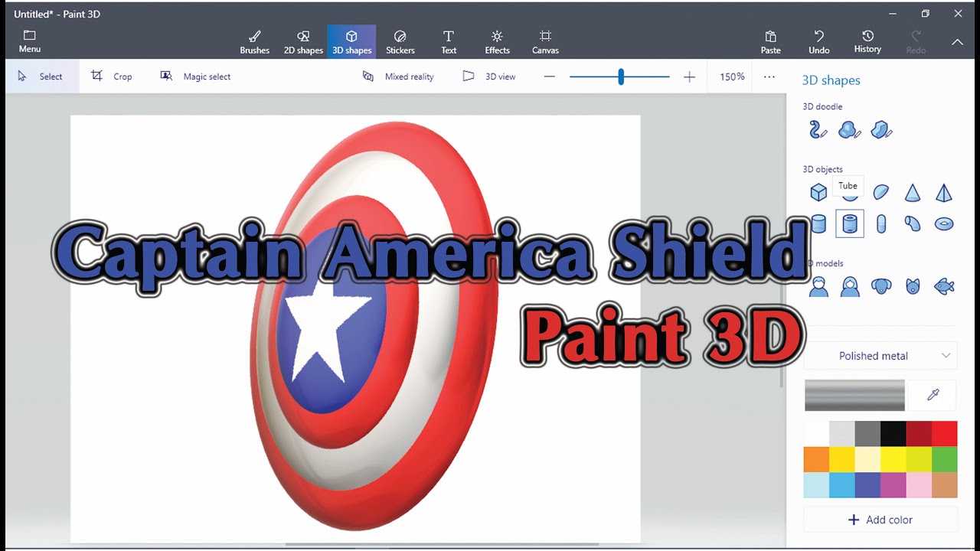
Task: Select the indigo color swatch
Action: [x=867, y=485]
